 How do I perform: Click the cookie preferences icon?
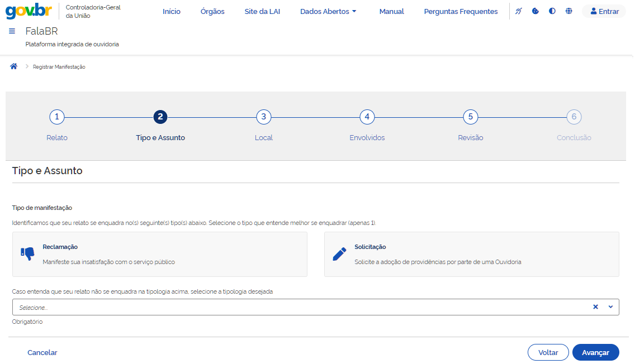pyautogui.click(x=536, y=11)
